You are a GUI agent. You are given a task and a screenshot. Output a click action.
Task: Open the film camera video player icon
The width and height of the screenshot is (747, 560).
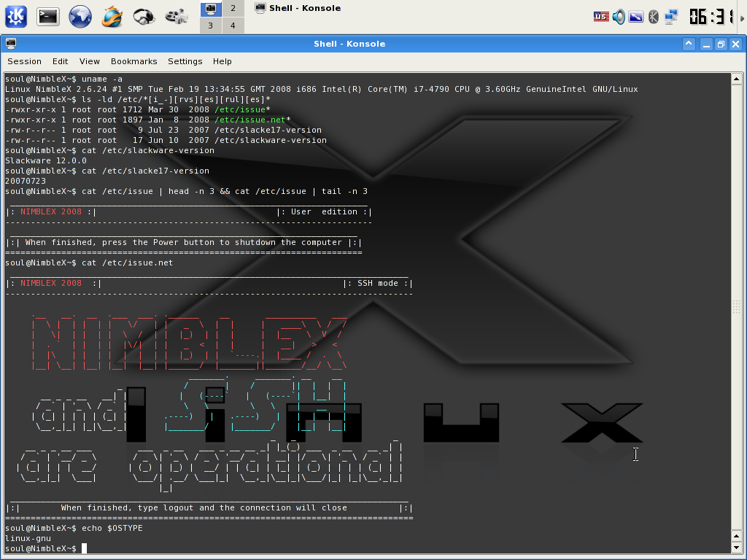click(x=177, y=17)
